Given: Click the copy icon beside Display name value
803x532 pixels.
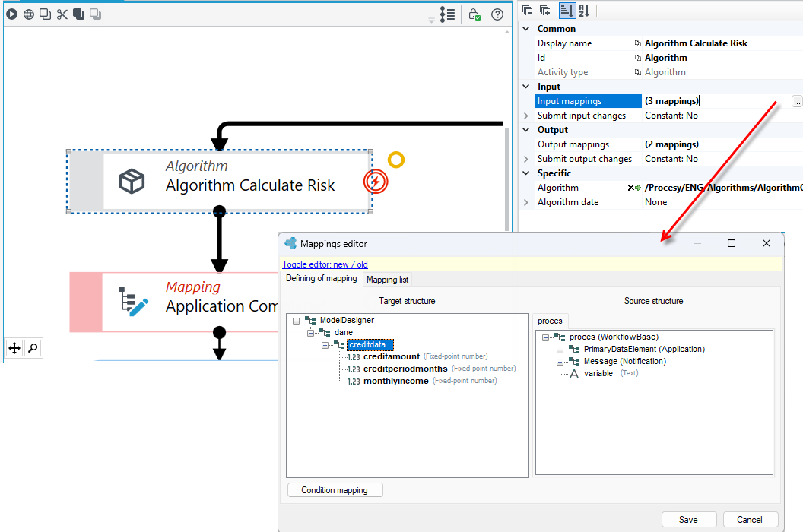Looking at the screenshot, I should click(x=637, y=43).
